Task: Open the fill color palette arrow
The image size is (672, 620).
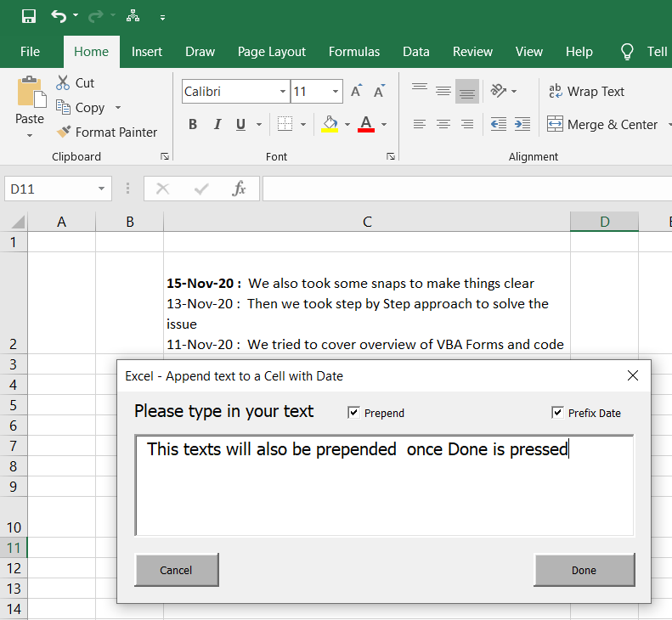Action: 347,125
